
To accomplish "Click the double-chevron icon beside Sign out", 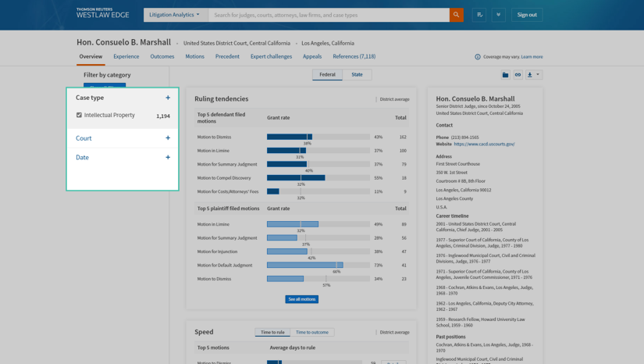I will (x=498, y=15).
